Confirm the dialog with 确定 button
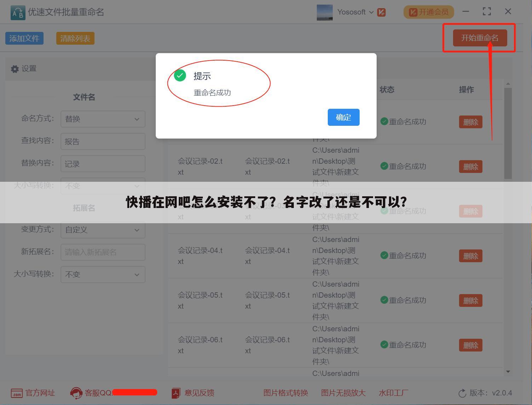Screen dimensions: 532x405 pos(343,117)
